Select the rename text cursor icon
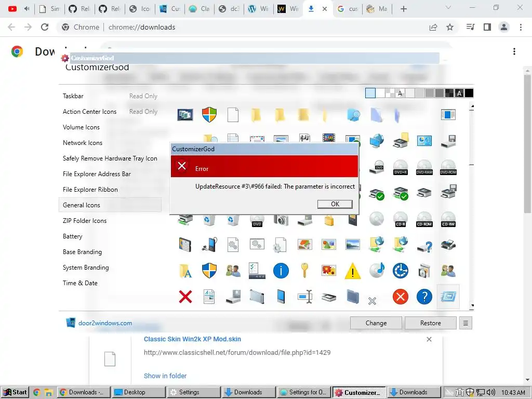The image size is (532, 399). (304, 297)
